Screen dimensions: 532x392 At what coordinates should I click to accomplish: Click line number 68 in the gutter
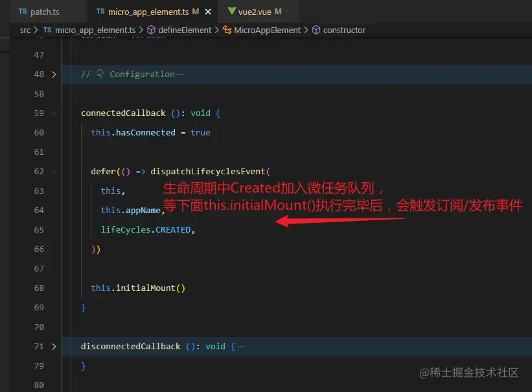(39, 288)
